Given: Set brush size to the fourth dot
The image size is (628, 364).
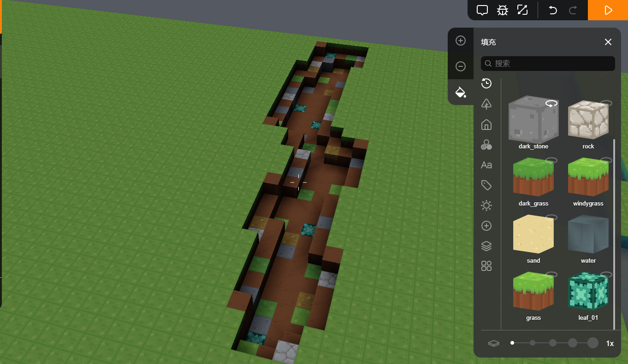Looking at the screenshot, I should click(x=573, y=343).
